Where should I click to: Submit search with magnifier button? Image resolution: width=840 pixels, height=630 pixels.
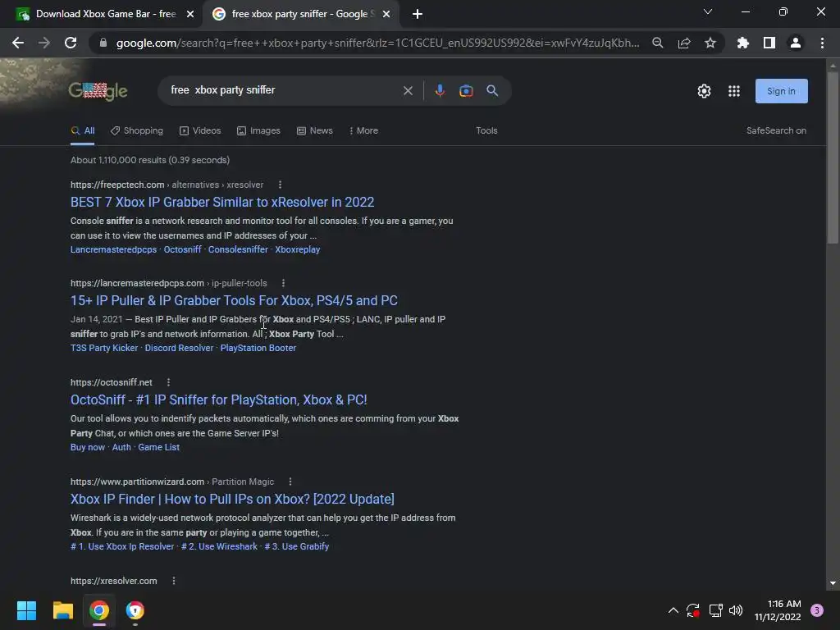click(492, 90)
